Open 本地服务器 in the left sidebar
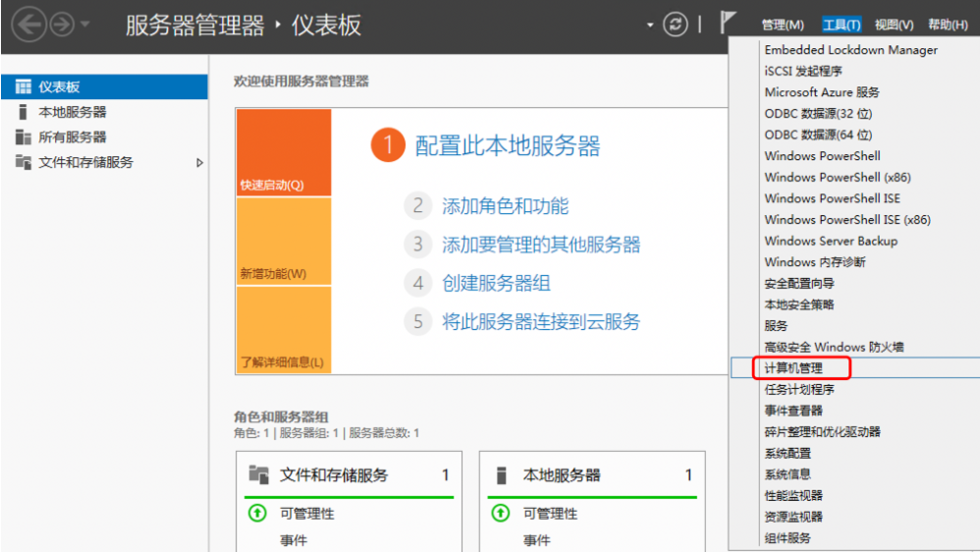980x552 pixels. 72,112
